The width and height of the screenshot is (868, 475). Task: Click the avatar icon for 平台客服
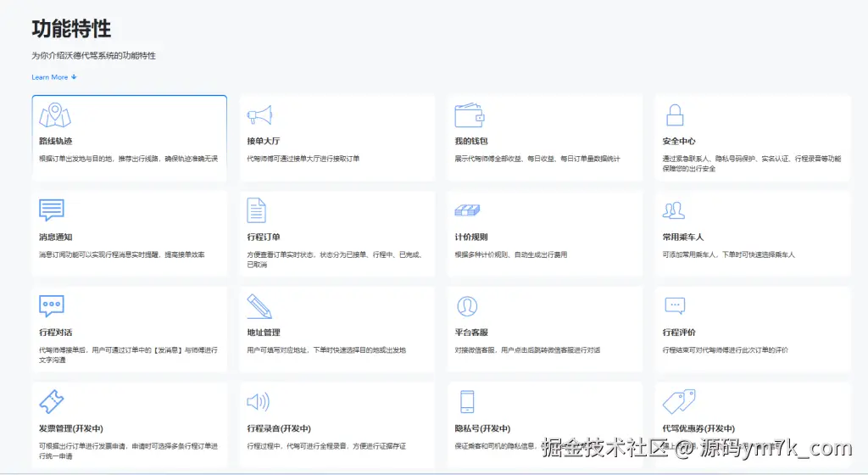click(467, 306)
